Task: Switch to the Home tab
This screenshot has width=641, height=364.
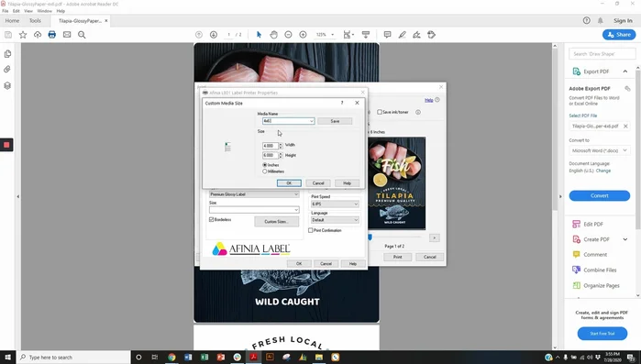Action: pos(12,21)
